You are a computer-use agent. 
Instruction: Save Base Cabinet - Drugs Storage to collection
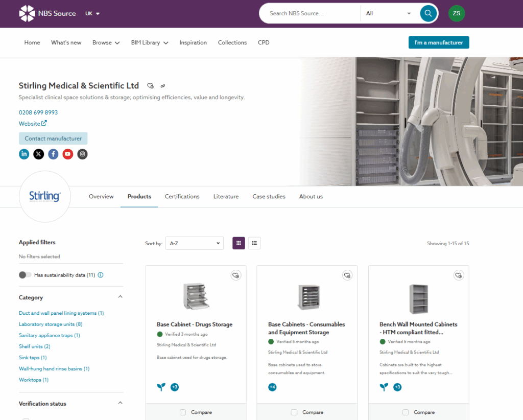coord(236,275)
